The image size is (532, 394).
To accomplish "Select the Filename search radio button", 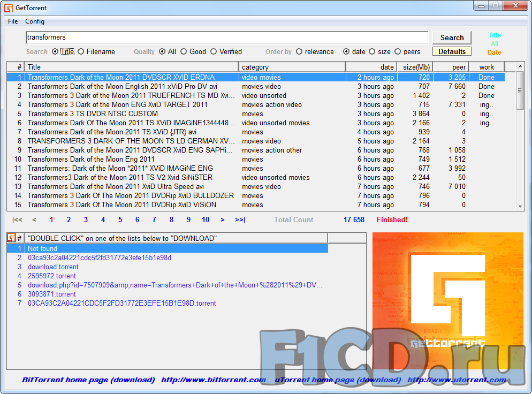I will pyautogui.click(x=81, y=51).
